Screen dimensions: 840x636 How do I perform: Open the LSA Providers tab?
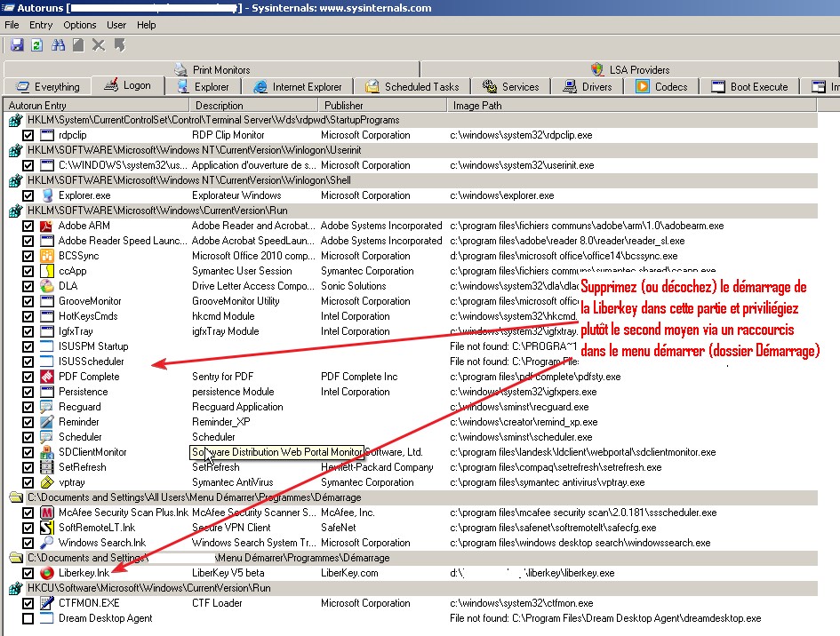coord(629,69)
